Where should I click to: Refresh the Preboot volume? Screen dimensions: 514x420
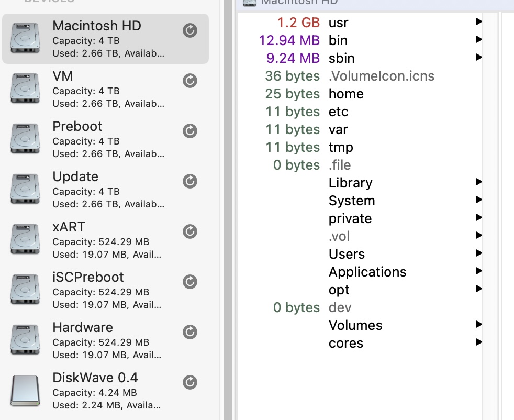point(190,131)
